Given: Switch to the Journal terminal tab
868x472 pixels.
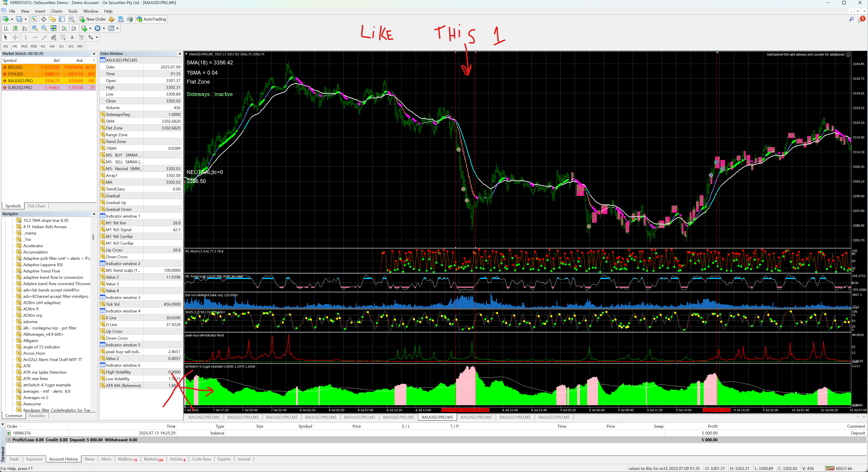Looking at the screenshot, I should click(243, 459).
